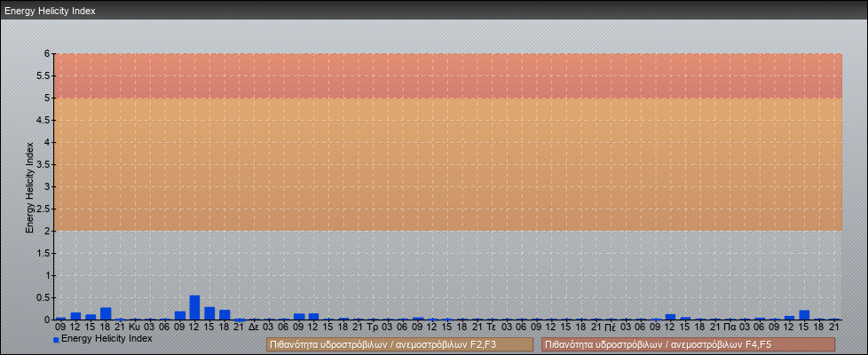Toggle the Energy Helicity Index legend series
The width and height of the screenshot is (868, 355).
107,338
